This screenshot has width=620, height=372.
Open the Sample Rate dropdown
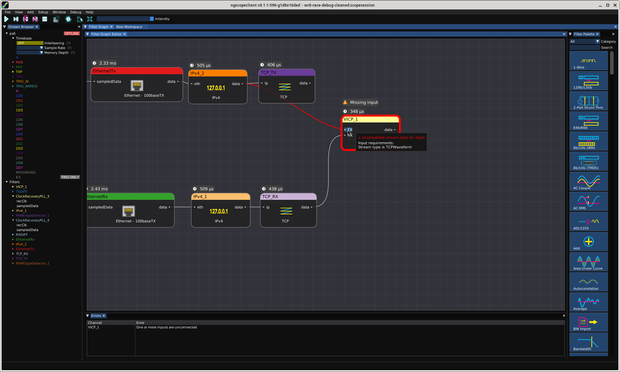click(x=30, y=48)
